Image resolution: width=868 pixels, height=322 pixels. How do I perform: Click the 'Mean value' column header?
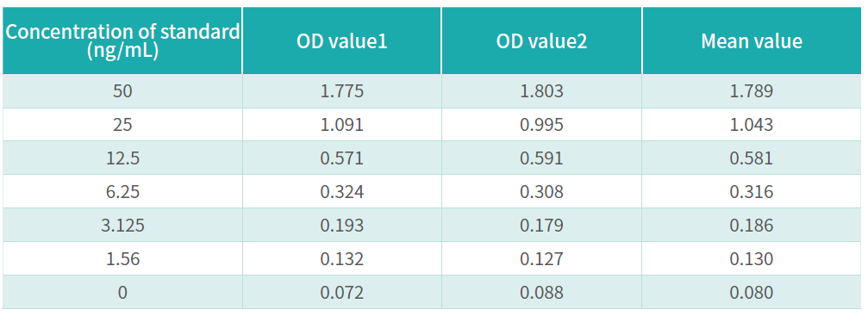[752, 41]
